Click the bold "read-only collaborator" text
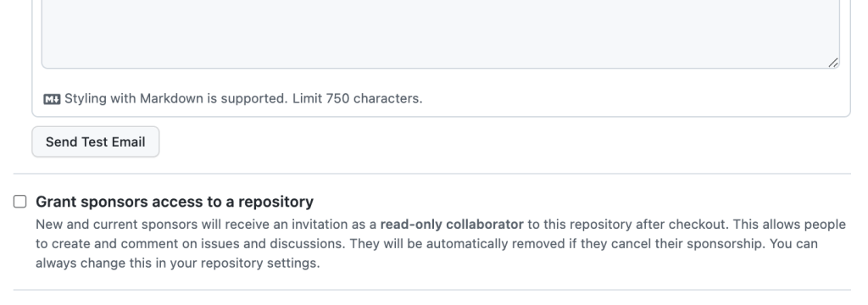 452,225
